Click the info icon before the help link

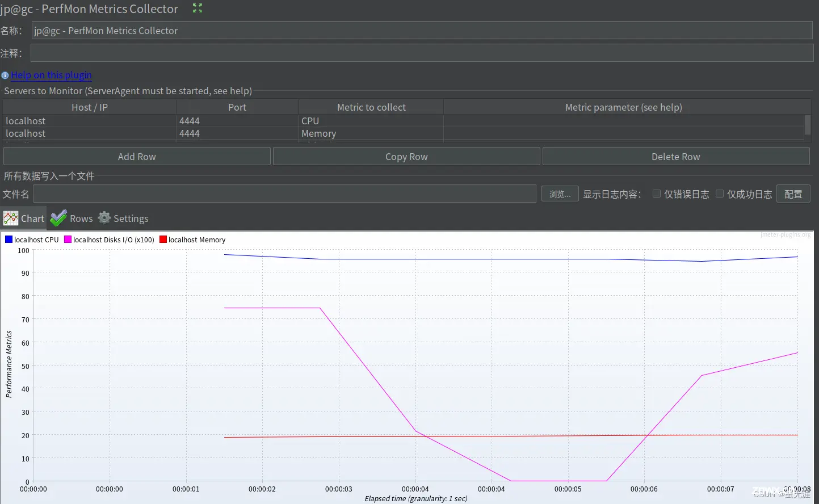tap(5, 75)
